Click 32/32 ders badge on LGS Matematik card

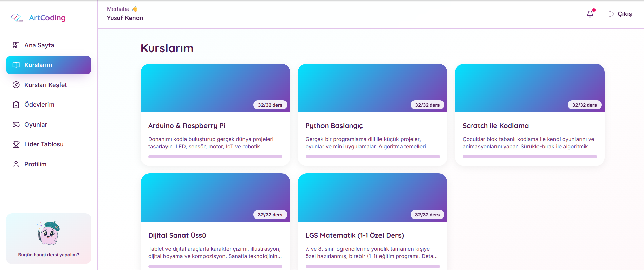[x=427, y=215]
